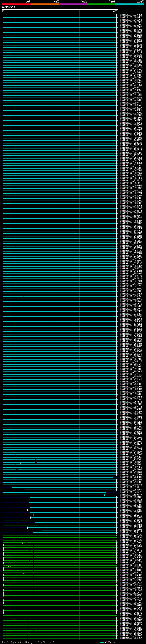Select label UniRef100_P14655
Viewport: 146px width, 644px height.
pyautogui.click(x=131, y=289)
